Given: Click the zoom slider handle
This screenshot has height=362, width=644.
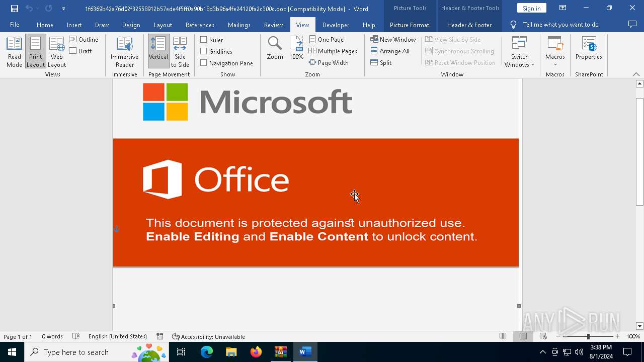Looking at the screenshot, I should pos(588,336).
